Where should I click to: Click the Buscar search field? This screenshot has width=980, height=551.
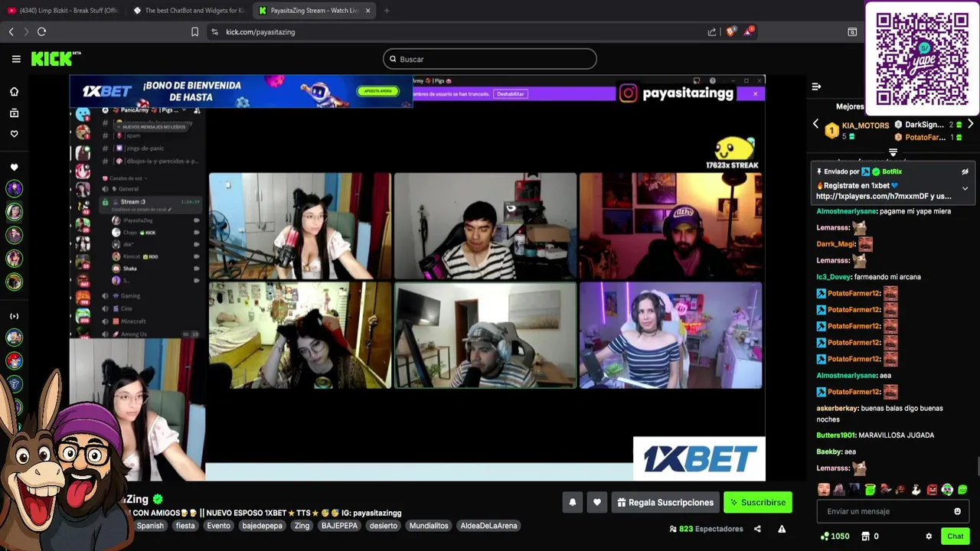(490, 59)
